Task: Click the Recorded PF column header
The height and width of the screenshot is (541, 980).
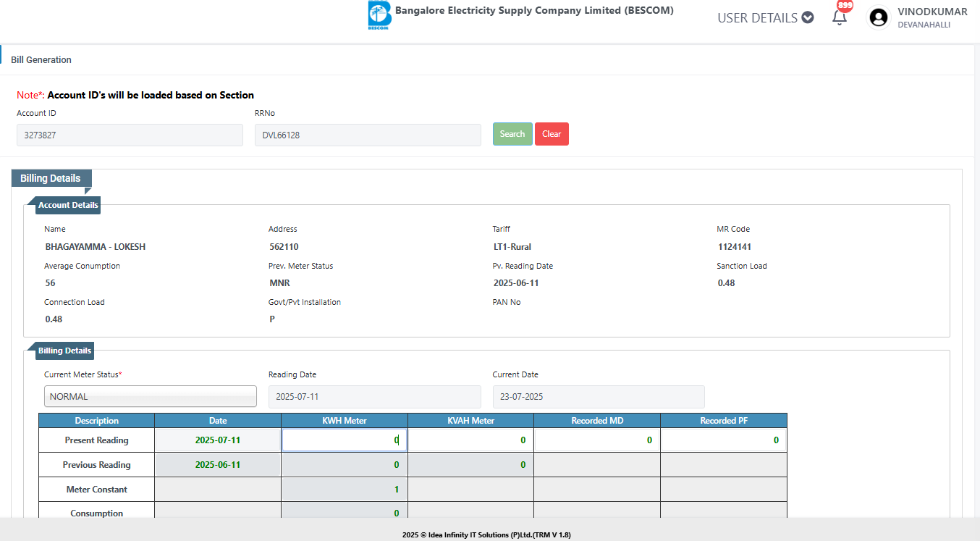Action: click(724, 421)
